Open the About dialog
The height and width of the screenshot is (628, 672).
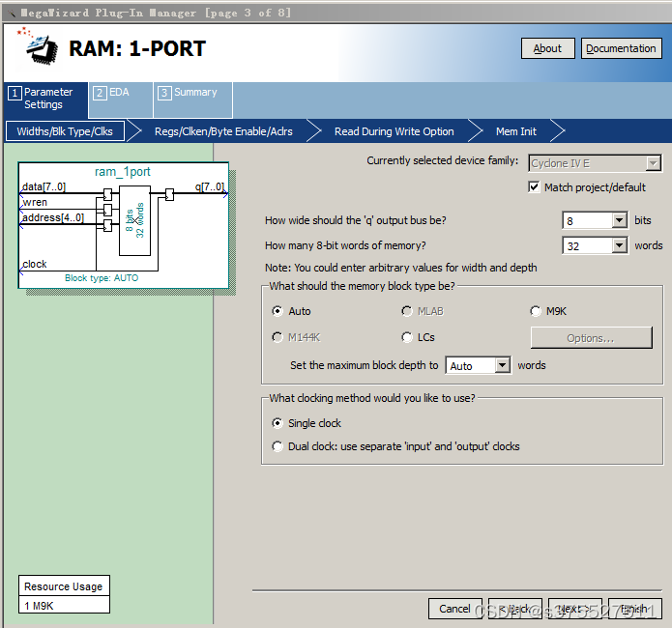click(547, 48)
